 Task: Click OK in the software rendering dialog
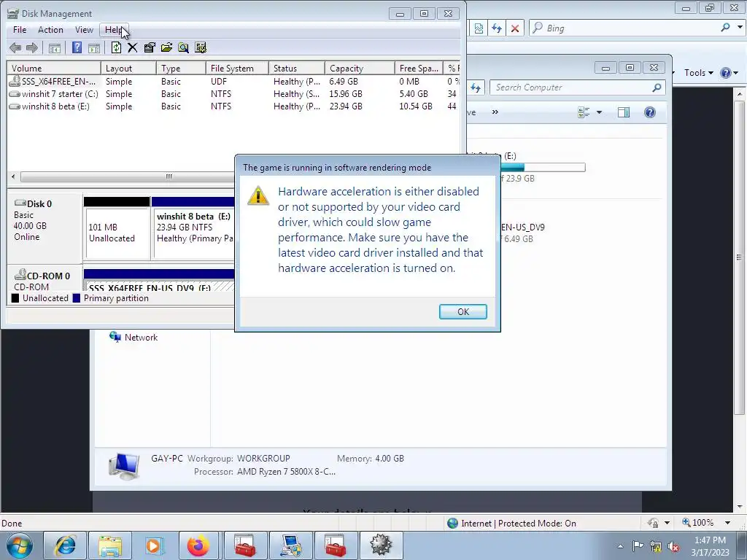462,312
